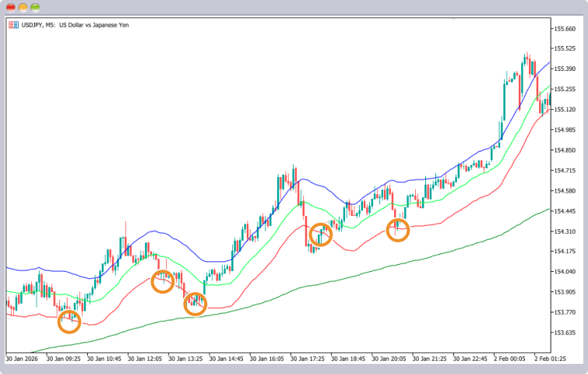Click the 30 Jan 2026 time label
This screenshot has height=374, width=588.
click(22, 358)
